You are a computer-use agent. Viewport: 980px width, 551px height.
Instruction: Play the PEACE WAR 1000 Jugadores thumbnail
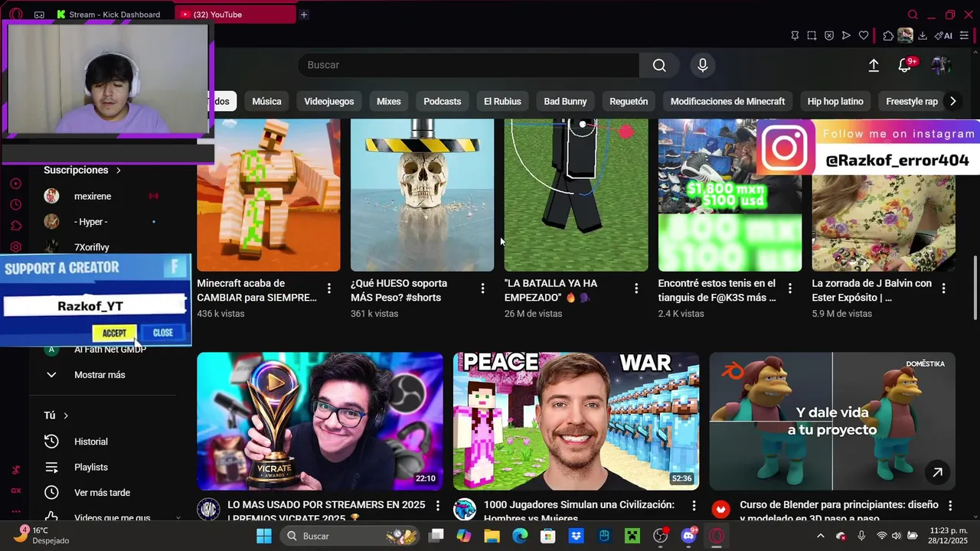576,421
